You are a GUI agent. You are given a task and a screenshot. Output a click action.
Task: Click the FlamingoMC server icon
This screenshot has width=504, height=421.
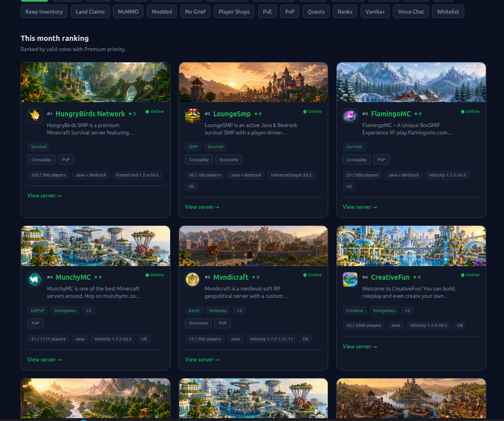tap(350, 115)
